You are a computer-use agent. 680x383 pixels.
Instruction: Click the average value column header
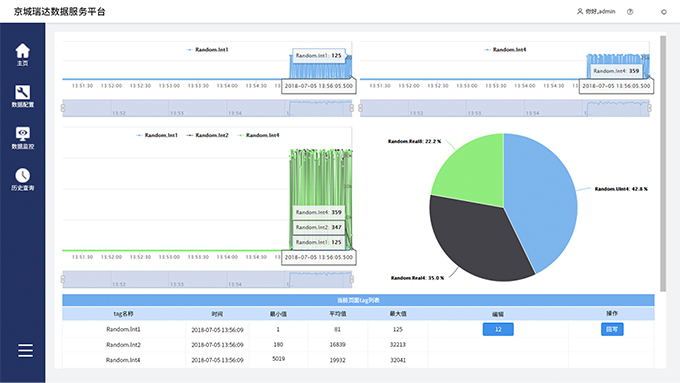pos(337,314)
